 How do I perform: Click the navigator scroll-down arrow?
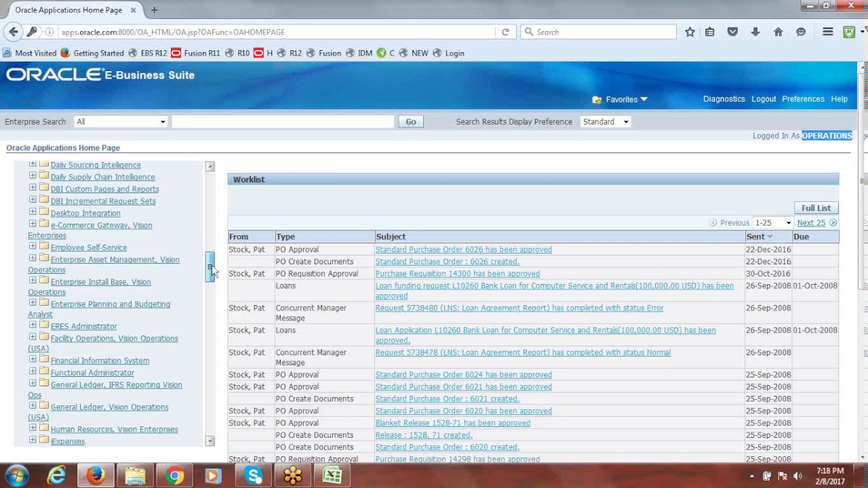(x=210, y=441)
